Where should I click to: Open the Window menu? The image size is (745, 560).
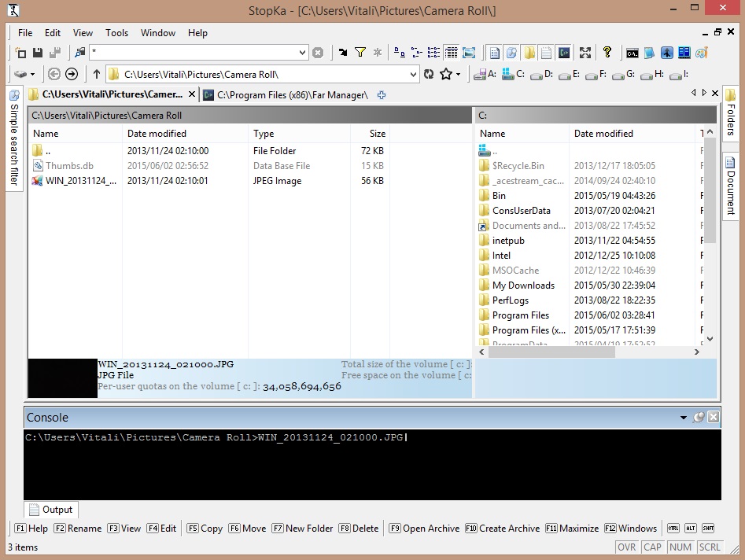pyautogui.click(x=158, y=33)
